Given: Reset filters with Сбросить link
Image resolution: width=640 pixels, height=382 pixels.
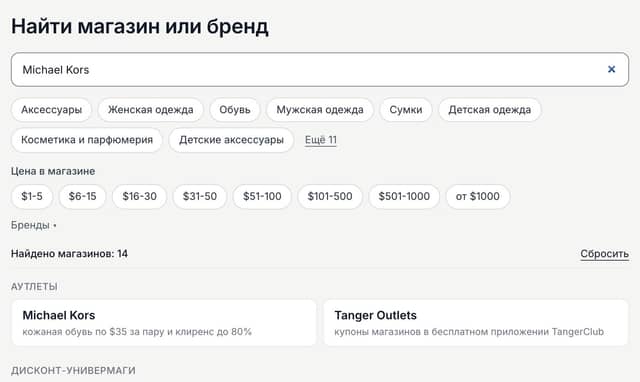Looking at the screenshot, I should [604, 254].
